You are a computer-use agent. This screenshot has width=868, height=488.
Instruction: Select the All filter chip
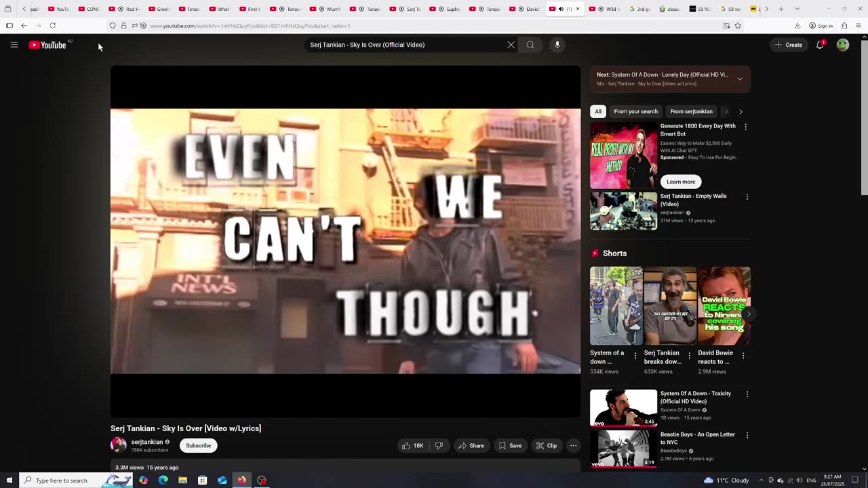pos(598,112)
